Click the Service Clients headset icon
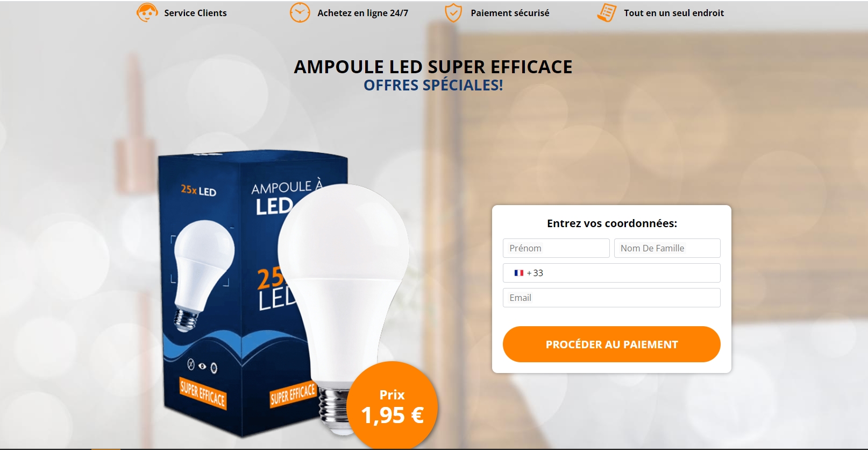The image size is (868, 450). coord(147,12)
